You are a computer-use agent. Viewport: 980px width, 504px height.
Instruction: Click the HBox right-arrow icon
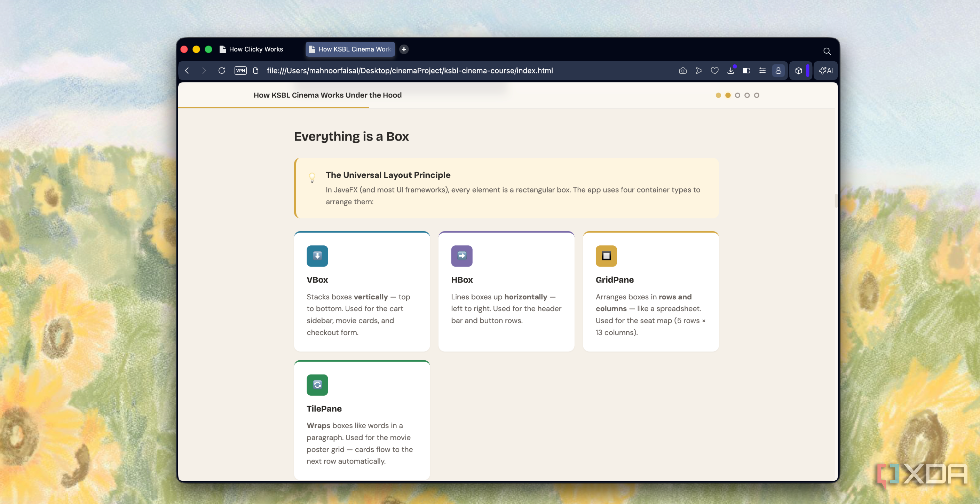point(462,256)
